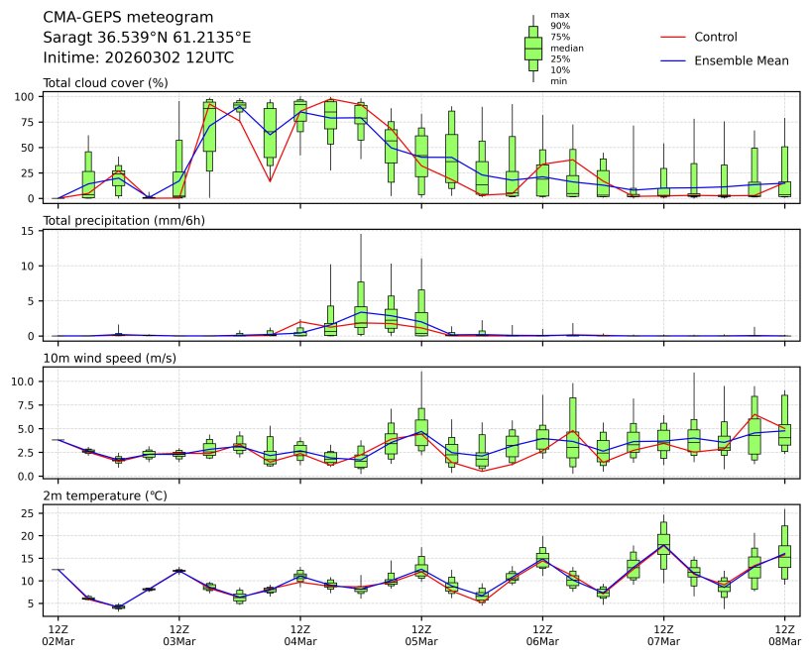Click the green box-plot legend symbol

[x=532, y=48]
